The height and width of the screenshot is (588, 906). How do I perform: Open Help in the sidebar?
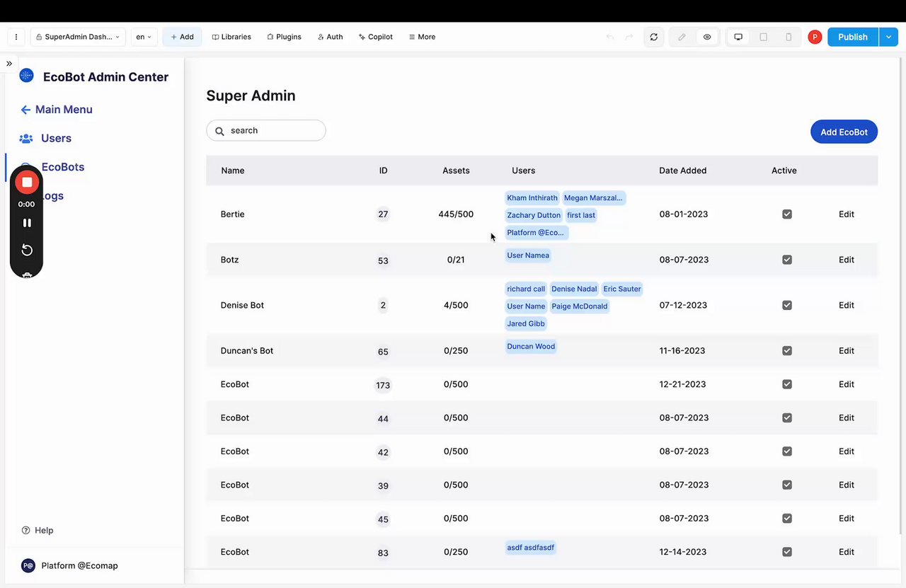coord(38,530)
